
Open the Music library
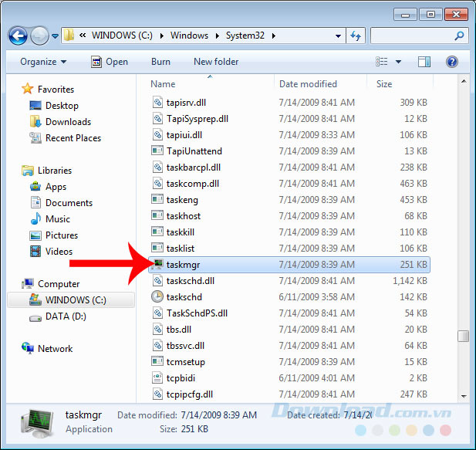50,219
